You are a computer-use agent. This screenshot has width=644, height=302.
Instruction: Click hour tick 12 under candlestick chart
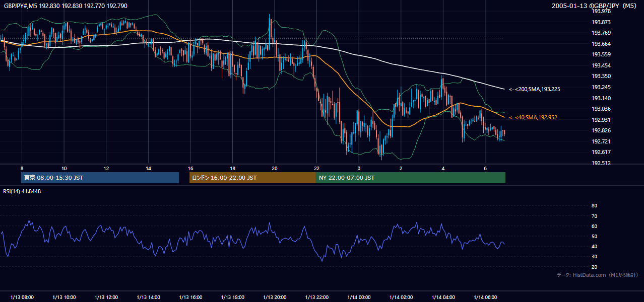coord(106,168)
